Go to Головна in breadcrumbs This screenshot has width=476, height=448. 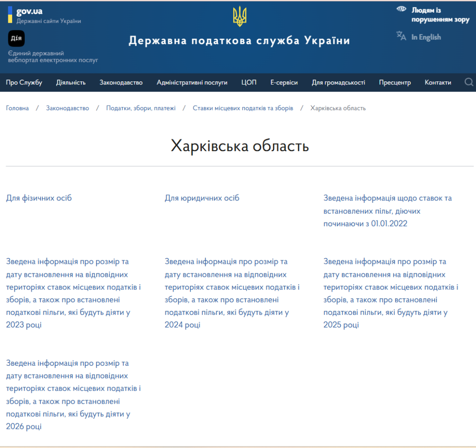coord(17,108)
